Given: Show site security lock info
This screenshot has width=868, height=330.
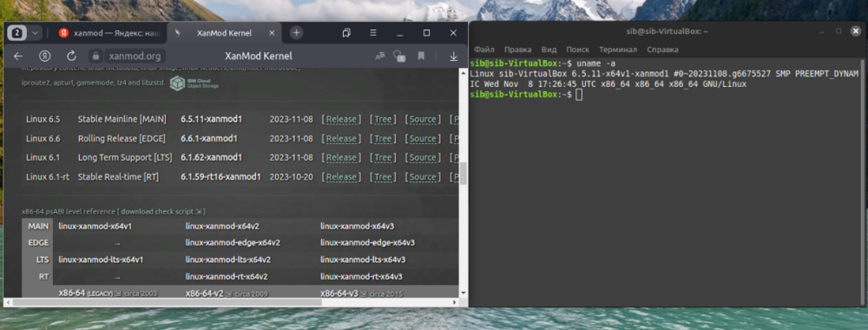Looking at the screenshot, I should [95, 56].
